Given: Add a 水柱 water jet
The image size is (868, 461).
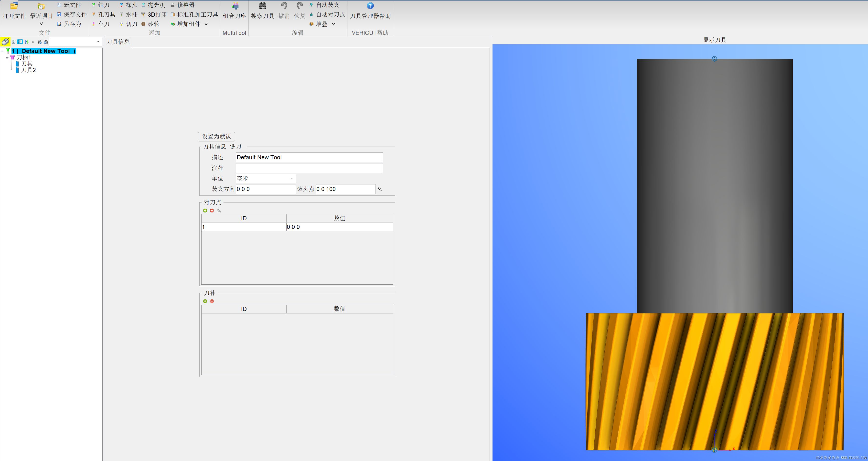Looking at the screenshot, I should pos(129,14).
